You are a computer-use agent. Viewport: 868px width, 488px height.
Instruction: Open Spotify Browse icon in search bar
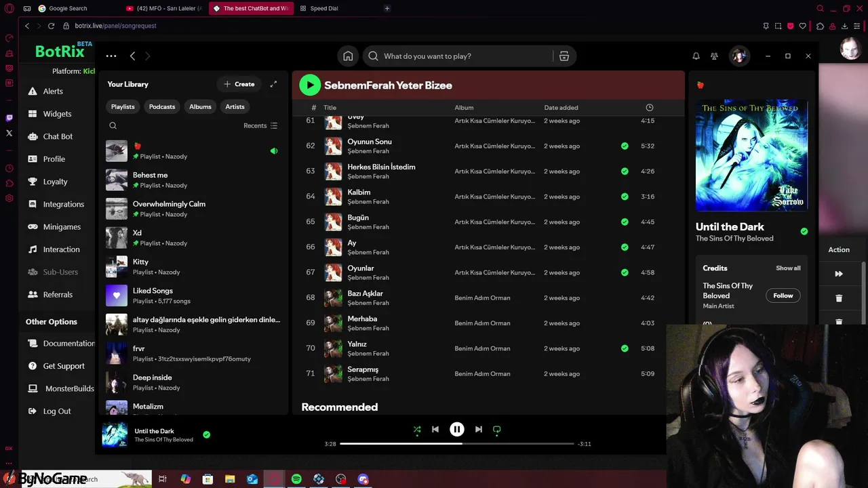[x=564, y=56]
